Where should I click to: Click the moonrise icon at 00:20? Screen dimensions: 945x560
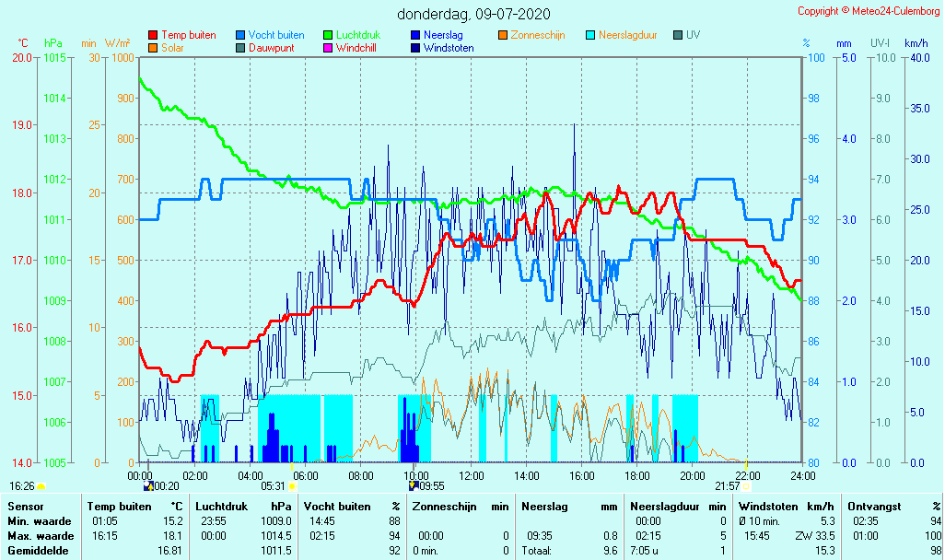point(148,485)
